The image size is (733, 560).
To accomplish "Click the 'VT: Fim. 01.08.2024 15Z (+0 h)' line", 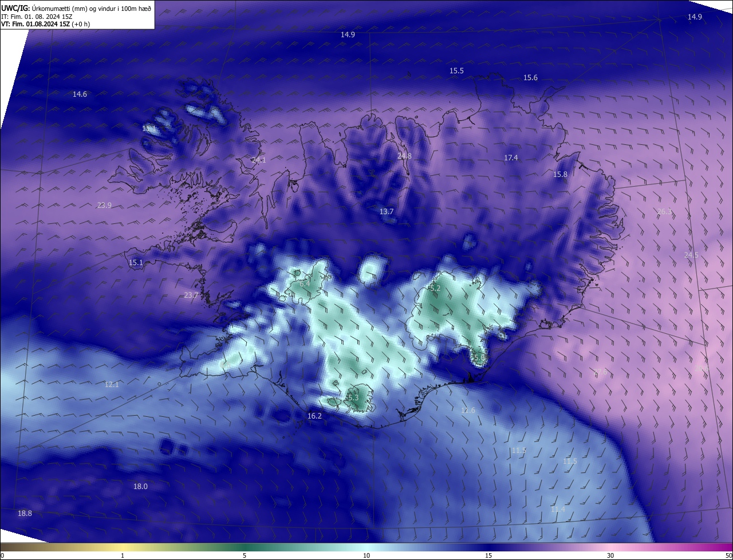I will [45, 24].
